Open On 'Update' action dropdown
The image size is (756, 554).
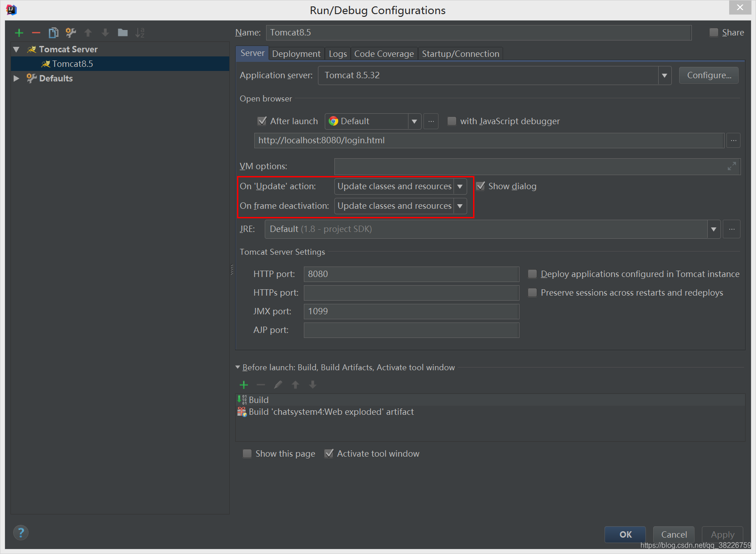pyautogui.click(x=460, y=186)
